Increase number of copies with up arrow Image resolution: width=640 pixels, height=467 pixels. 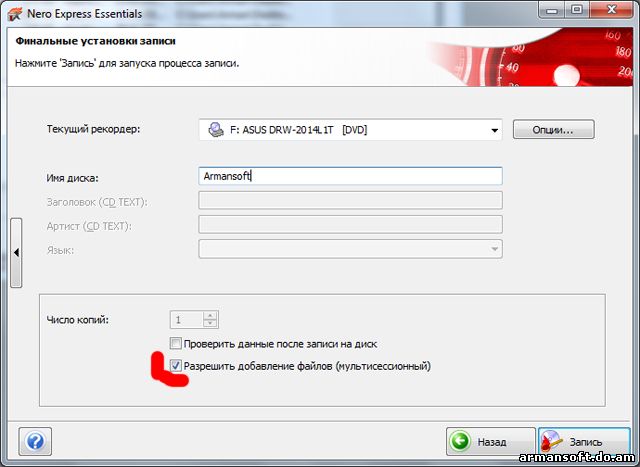210,316
